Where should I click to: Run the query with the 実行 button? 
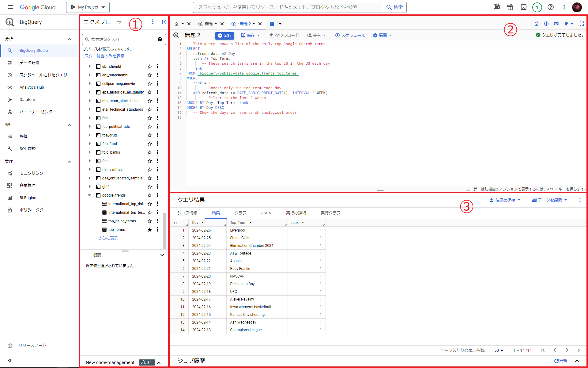pos(224,36)
